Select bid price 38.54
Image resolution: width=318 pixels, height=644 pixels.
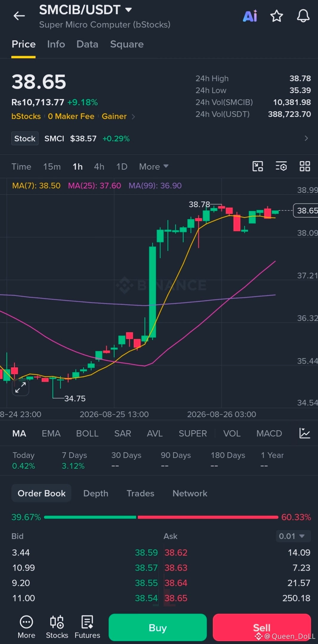pyautogui.click(x=146, y=598)
